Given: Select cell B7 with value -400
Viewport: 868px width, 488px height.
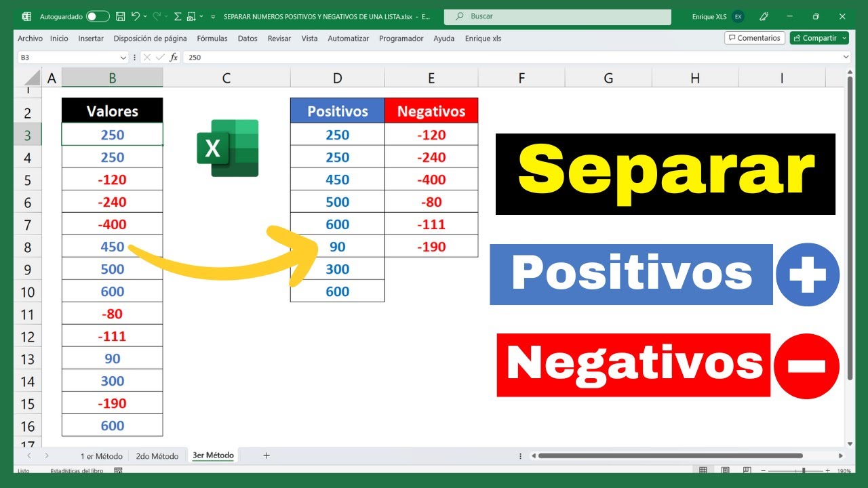Looking at the screenshot, I should pyautogui.click(x=113, y=224).
